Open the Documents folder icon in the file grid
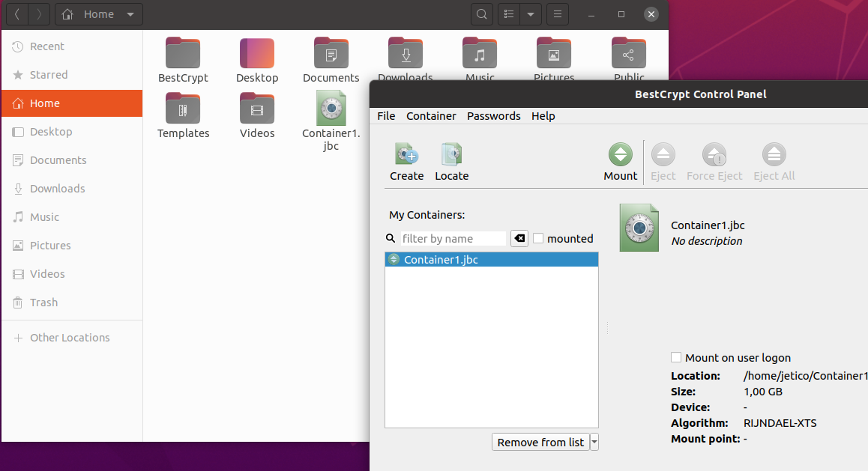 [x=331, y=52]
